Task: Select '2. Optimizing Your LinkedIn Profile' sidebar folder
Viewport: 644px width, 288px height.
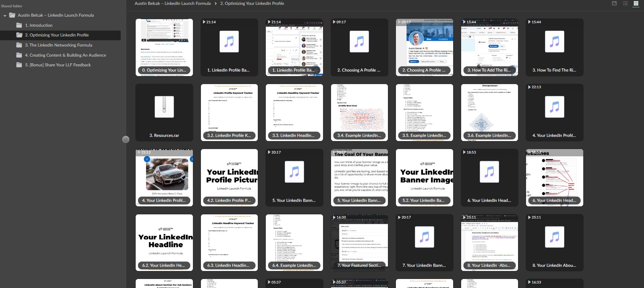Action: (x=60, y=35)
